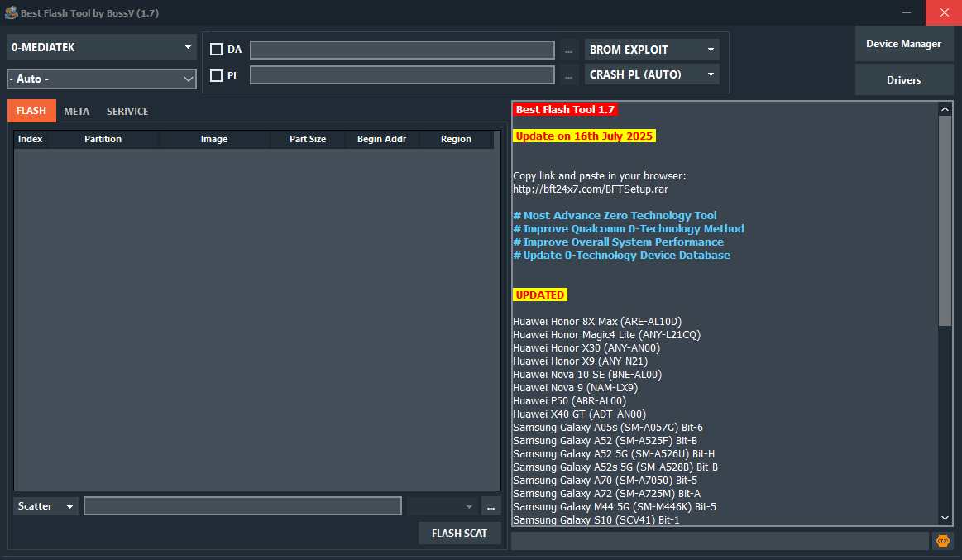962x560 pixels.
Task: Switch to the FLASH tab
Action: (x=31, y=111)
